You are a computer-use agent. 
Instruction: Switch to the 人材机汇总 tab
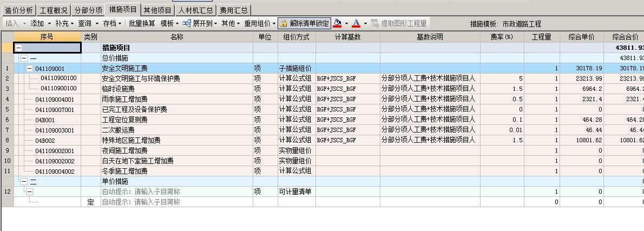coord(195,10)
